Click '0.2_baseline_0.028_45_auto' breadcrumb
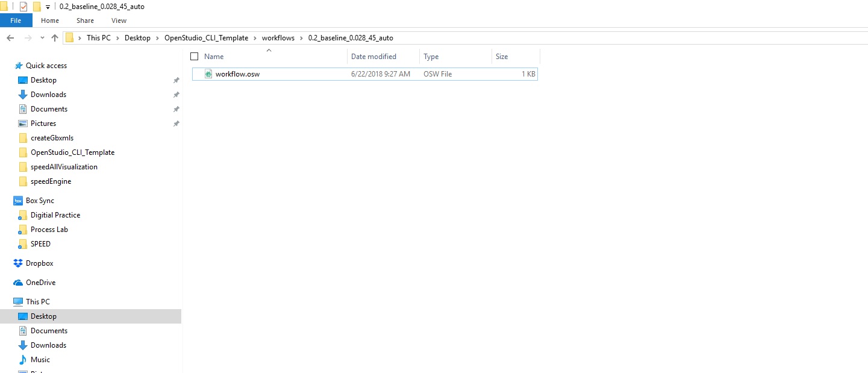Viewport: 868px width, 373px height. pyautogui.click(x=351, y=38)
